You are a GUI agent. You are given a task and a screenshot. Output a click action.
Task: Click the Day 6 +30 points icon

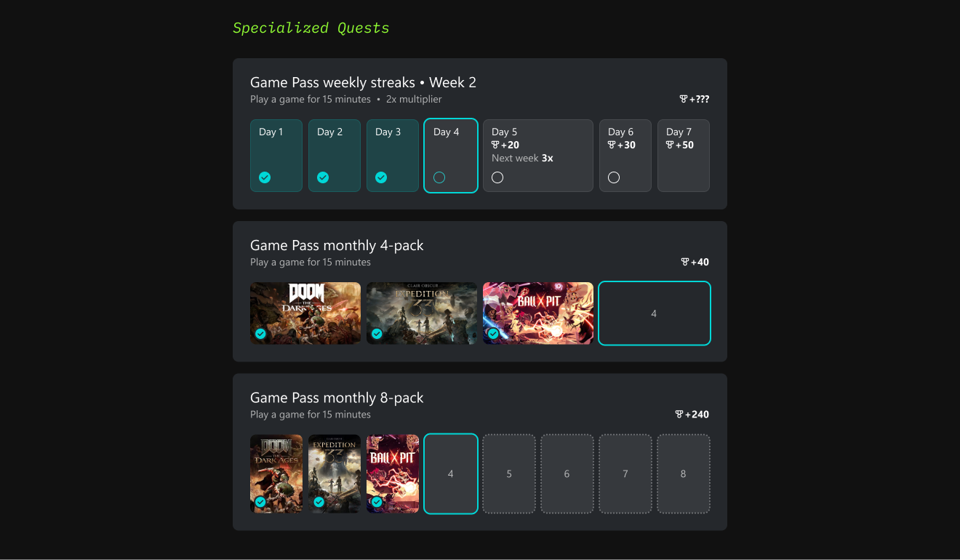pos(612,145)
